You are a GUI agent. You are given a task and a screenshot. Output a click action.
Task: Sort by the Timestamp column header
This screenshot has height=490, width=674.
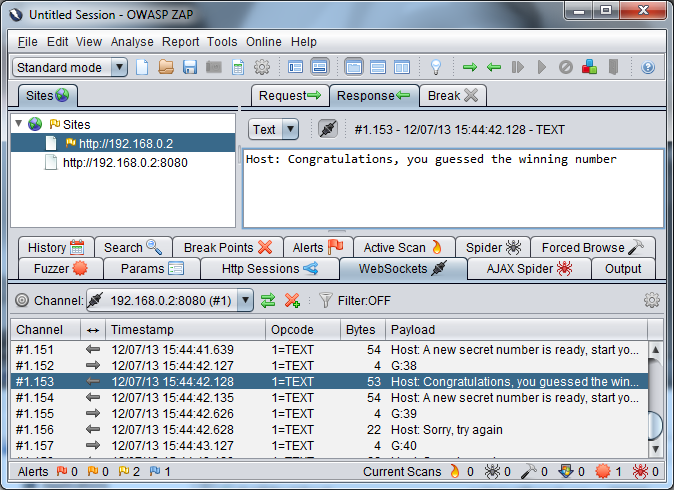pyautogui.click(x=186, y=330)
